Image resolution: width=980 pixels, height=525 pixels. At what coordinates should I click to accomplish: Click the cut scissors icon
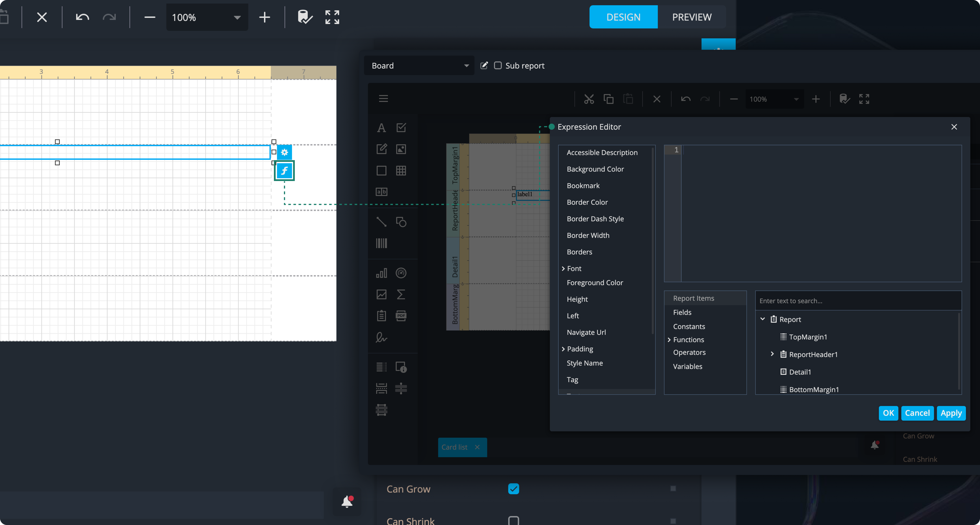click(x=589, y=99)
